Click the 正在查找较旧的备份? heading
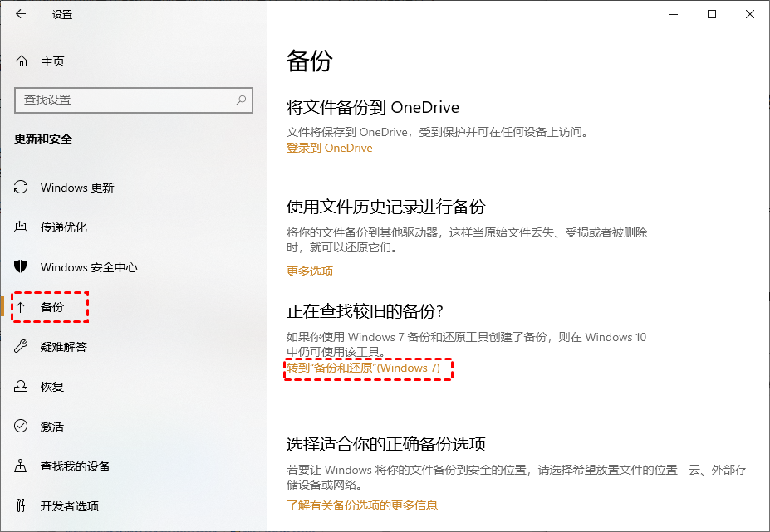Image resolution: width=770 pixels, height=532 pixels. (365, 310)
